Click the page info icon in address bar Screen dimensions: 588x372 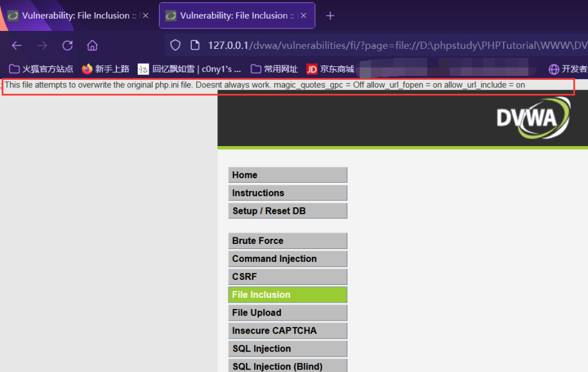tap(195, 46)
